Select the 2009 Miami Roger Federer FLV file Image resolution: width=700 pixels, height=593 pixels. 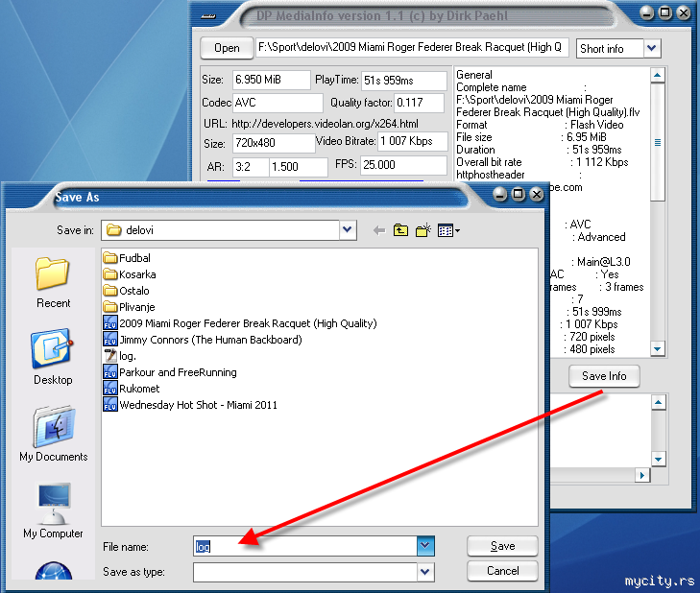click(x=240, y=323)
